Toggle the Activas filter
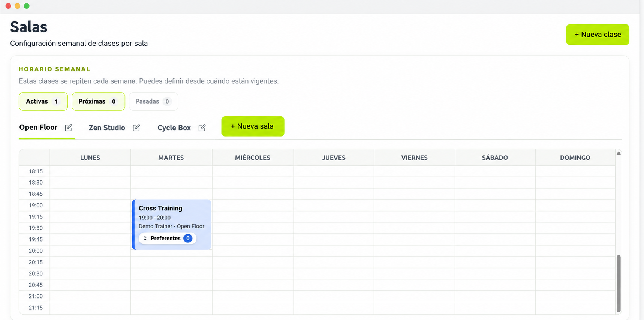Screen dimensions: 644x320 [43, 101]
